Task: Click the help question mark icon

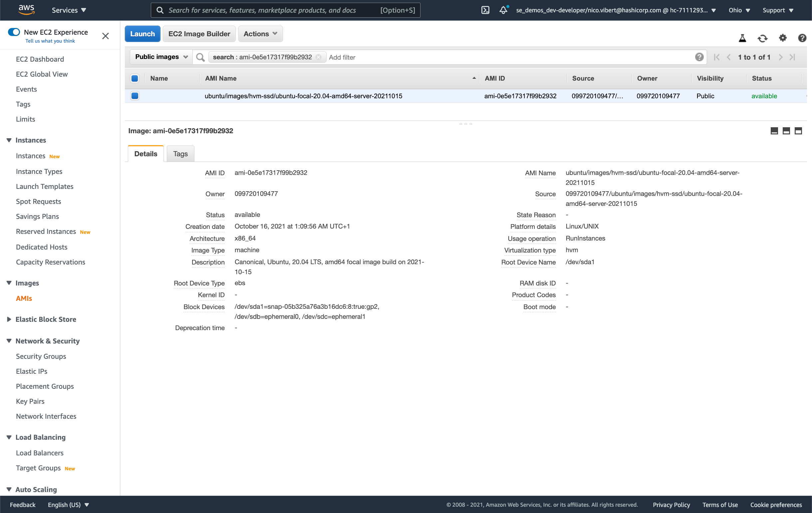Action: click(x=802, y=38)
